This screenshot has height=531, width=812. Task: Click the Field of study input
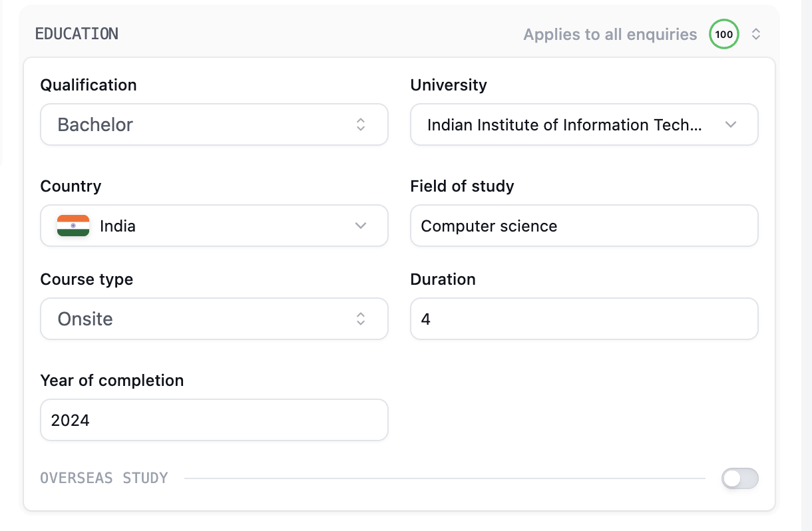pyautogui.click(x=584, y=226)
